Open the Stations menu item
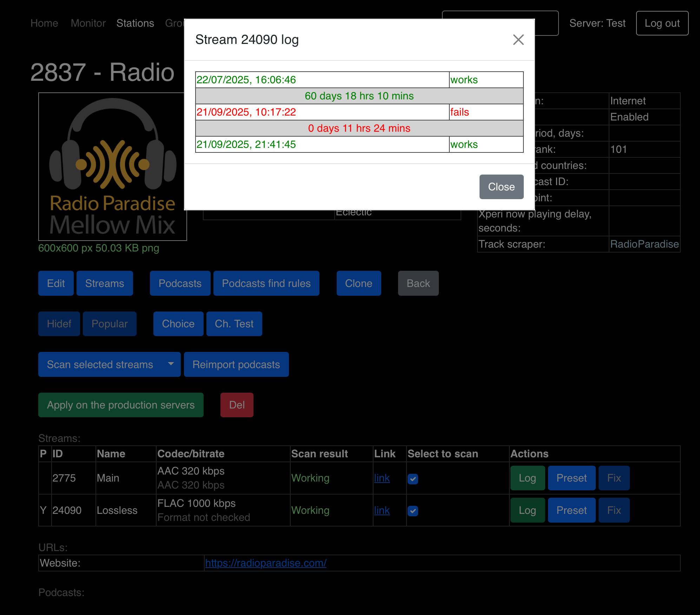This screenshot has height=615, width=700. click(x=135, y=23)
